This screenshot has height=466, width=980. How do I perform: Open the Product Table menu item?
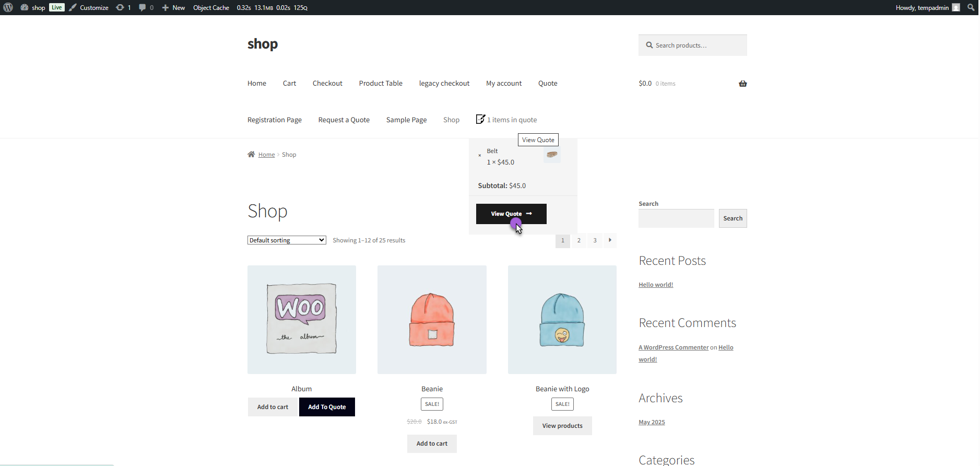point(380,84)
